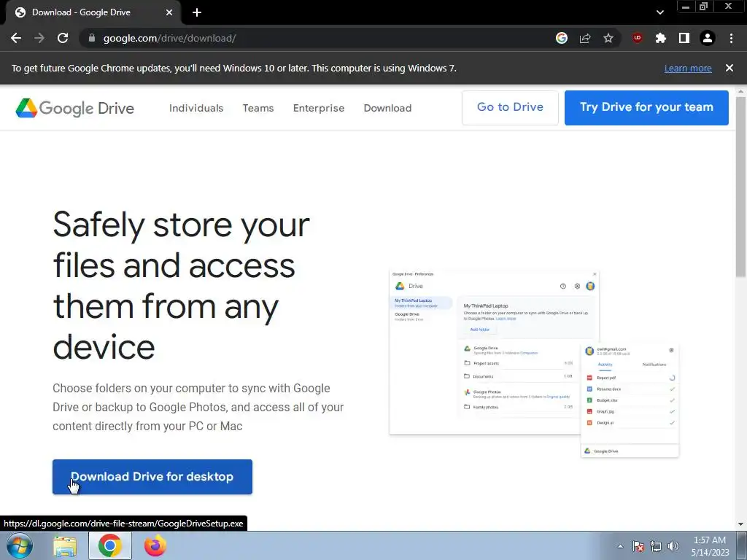This screenshot has height=560, width=747.
Task: Go back to the previous page
Action: coord(16,38)
